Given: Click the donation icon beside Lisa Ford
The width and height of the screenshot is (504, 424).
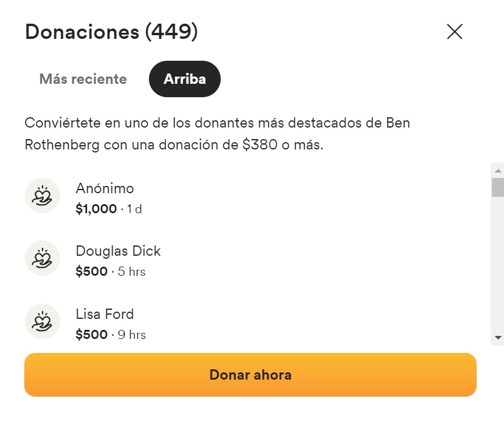Looking at the screenshot, I should pos(42,321).
